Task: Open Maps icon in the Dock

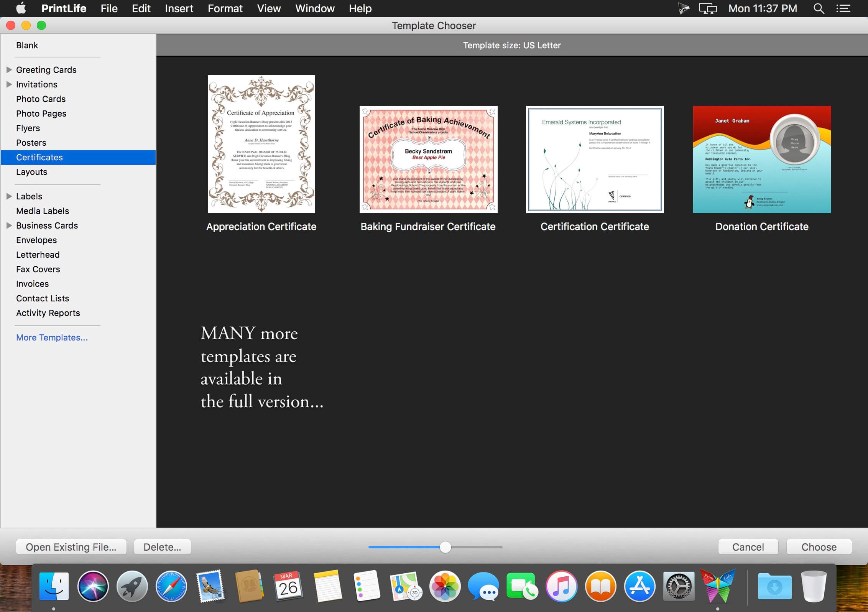Action: click(x=406, y=586)
